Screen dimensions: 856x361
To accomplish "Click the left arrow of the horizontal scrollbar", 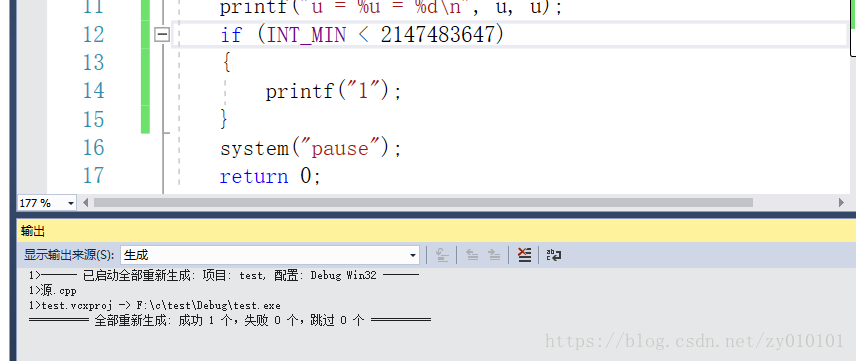I will (85, 203).
